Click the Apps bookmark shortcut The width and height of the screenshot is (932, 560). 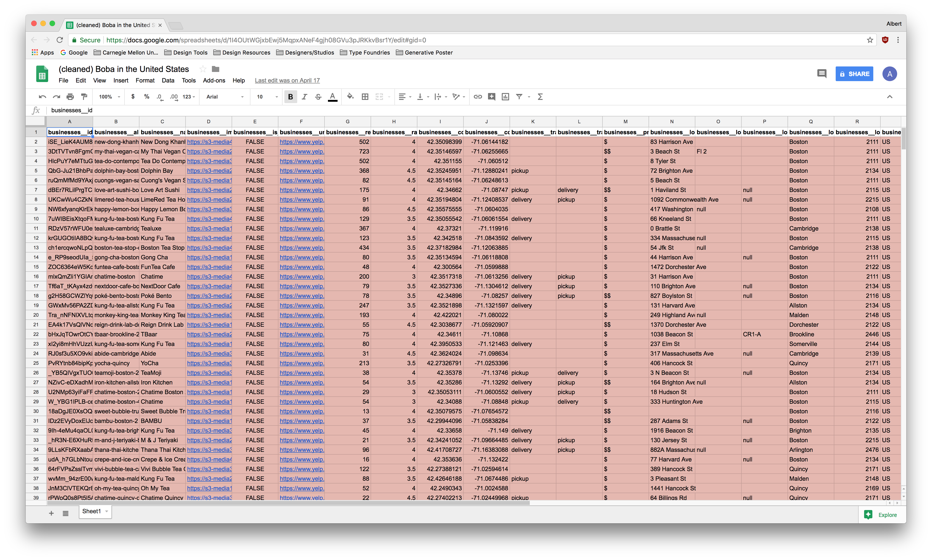[x=43, y=52]
